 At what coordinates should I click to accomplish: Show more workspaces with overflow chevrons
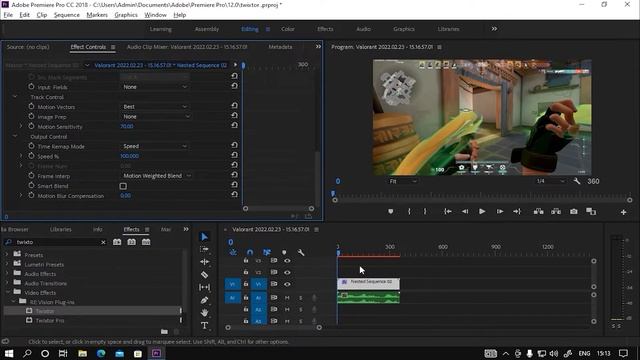click(x=494, y=29)
